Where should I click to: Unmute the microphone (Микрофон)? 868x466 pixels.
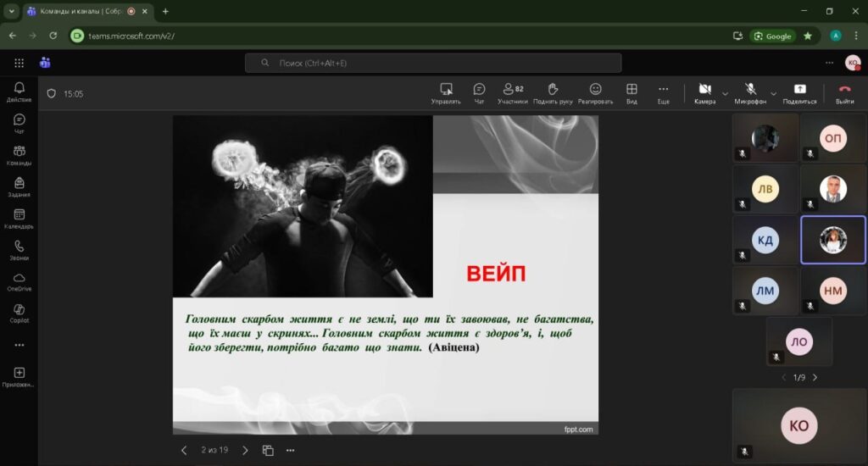tap(750, 92)
